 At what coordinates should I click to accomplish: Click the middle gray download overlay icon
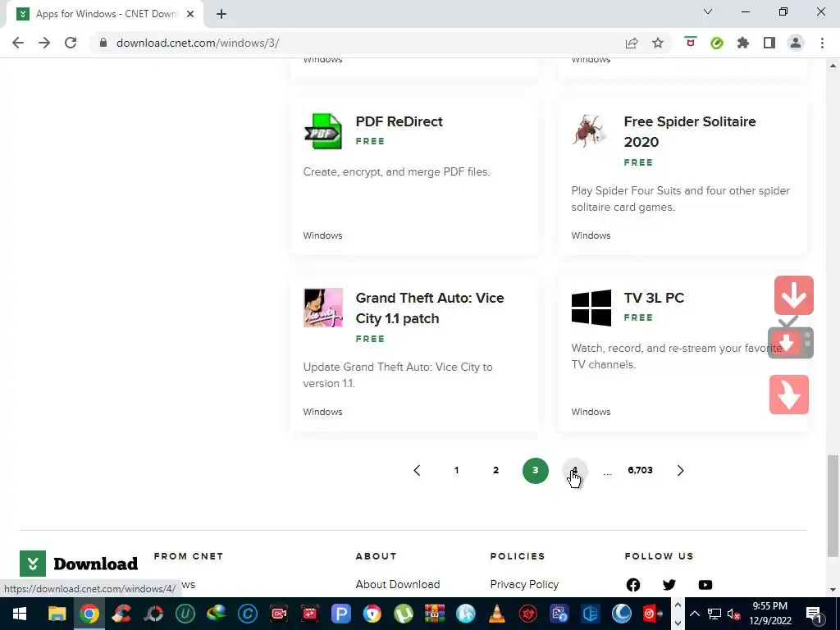791,342
